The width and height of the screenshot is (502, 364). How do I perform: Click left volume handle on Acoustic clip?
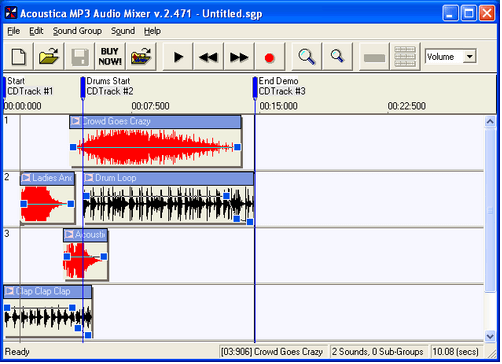pos(67,256)
